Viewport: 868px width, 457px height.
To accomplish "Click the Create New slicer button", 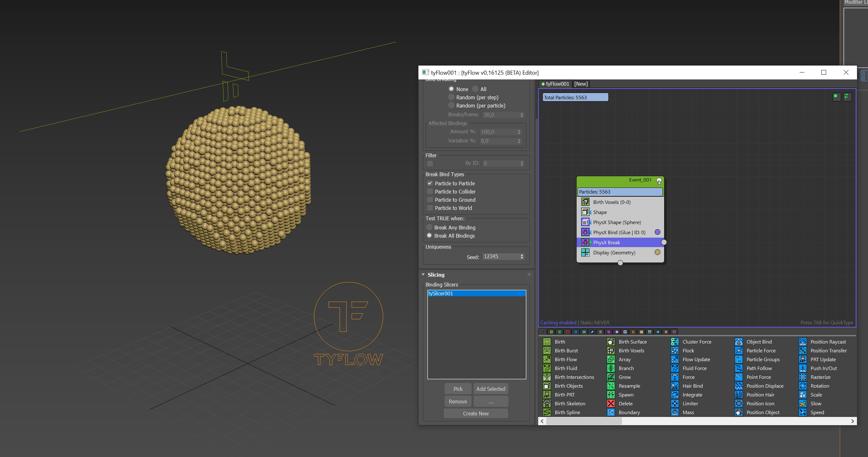I will click(x=476, y=414).
